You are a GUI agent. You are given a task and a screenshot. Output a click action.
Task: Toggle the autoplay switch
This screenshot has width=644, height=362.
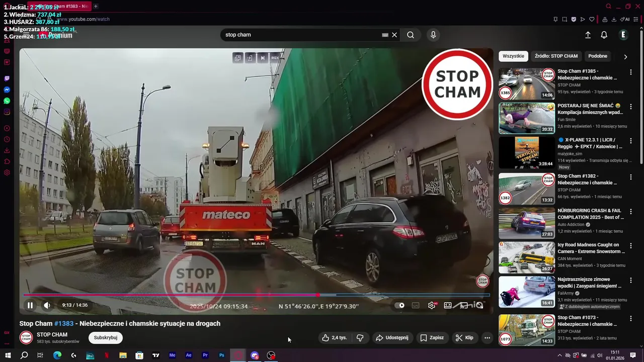(x=399, y=305)
